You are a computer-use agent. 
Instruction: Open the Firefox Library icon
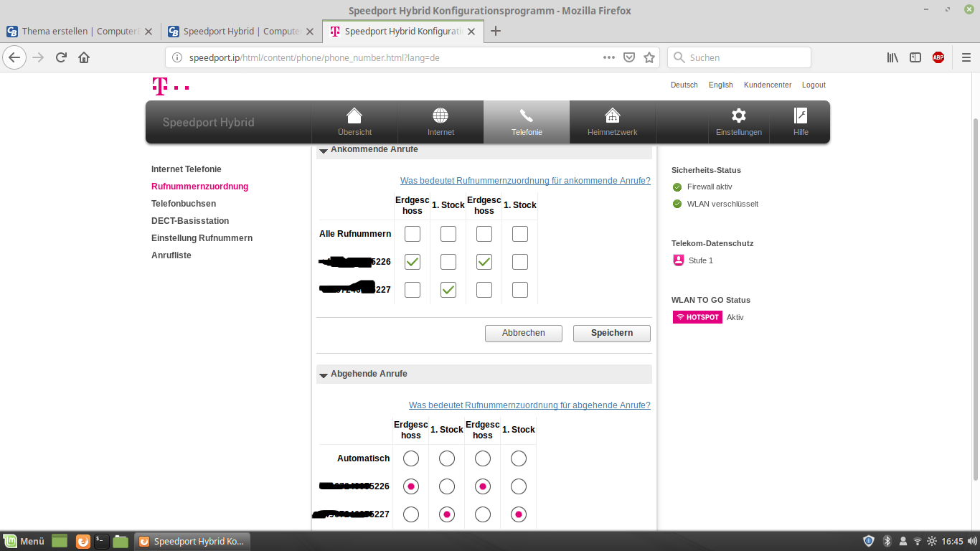[892, 57]
